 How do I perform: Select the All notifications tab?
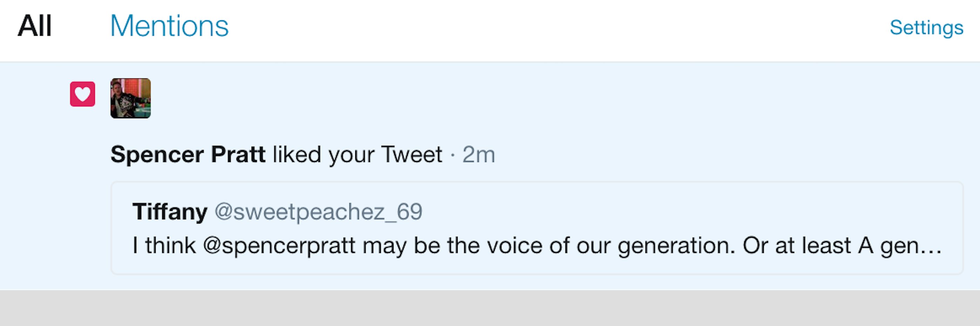coord(35,26)
